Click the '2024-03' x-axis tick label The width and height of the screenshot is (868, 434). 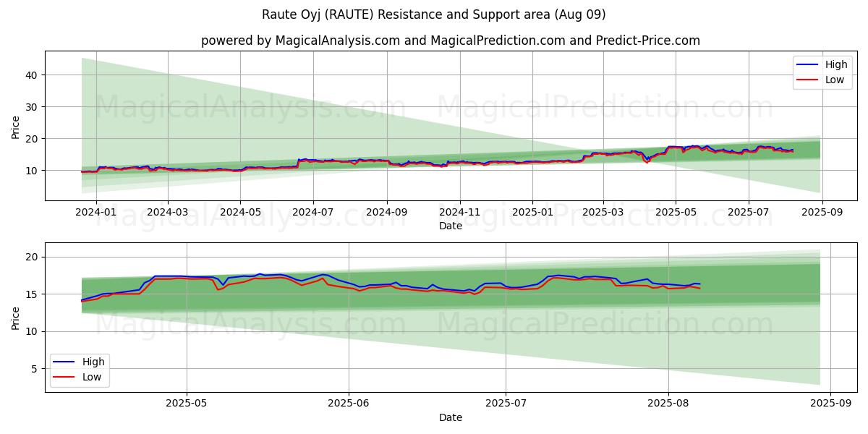tap(167, 213)
